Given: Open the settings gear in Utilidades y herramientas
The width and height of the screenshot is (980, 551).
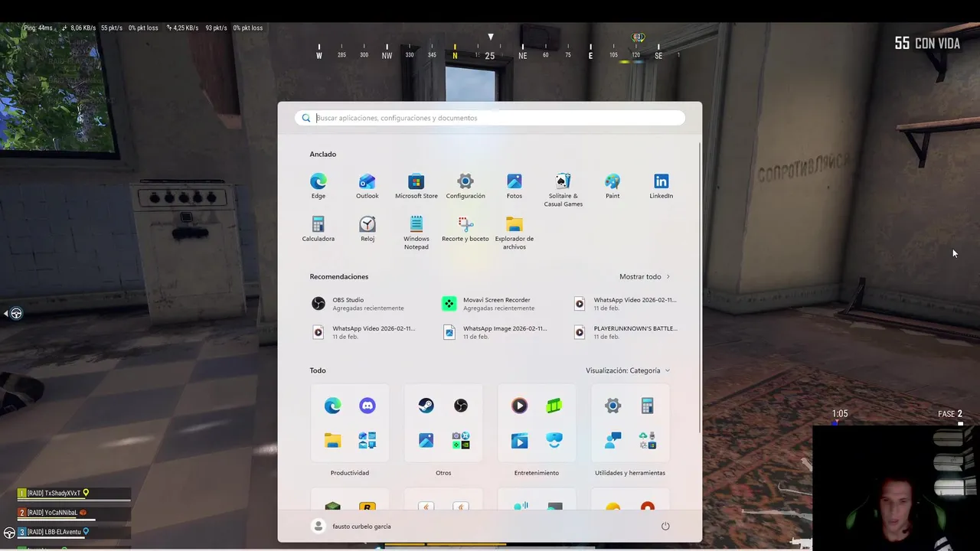Looking at the screenshot, I should coord(612,406).
